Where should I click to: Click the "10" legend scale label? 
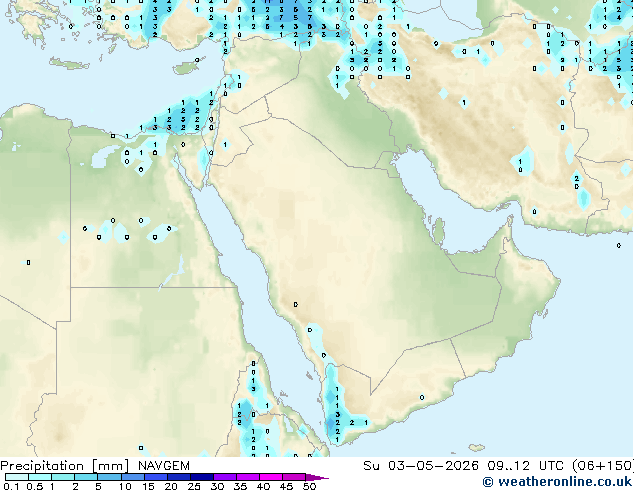(x=125, y=486)
